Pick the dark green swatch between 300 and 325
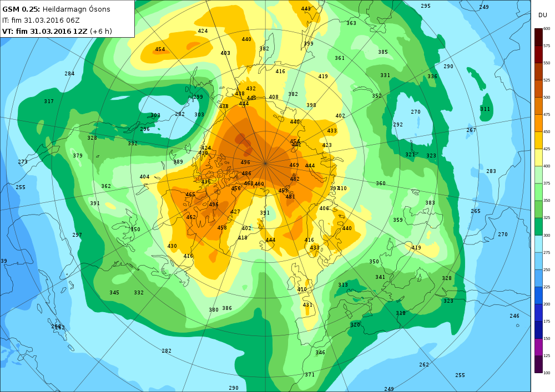This screenshot has height=392, width=555. (x=538, y=226)
